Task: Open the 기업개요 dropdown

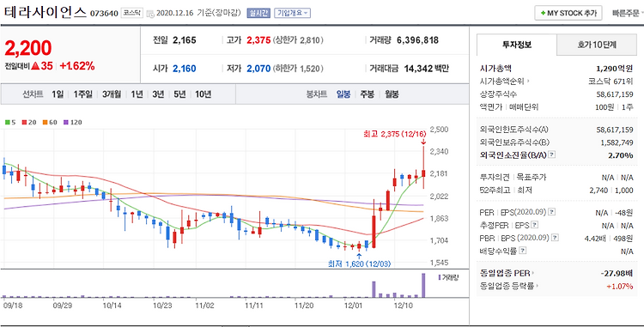Action: (292, 13)
